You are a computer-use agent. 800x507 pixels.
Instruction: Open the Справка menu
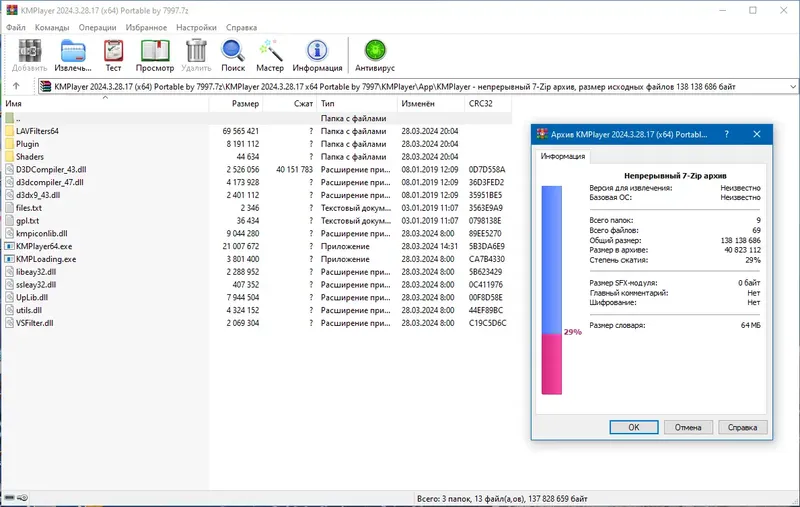coord(241,28)
